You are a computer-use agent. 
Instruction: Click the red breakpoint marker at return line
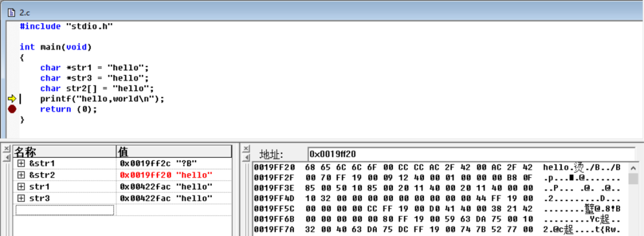pos(12,109)
